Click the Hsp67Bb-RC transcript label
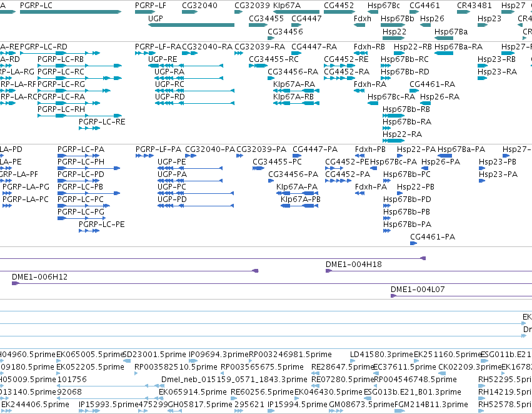 pos(404,59)
